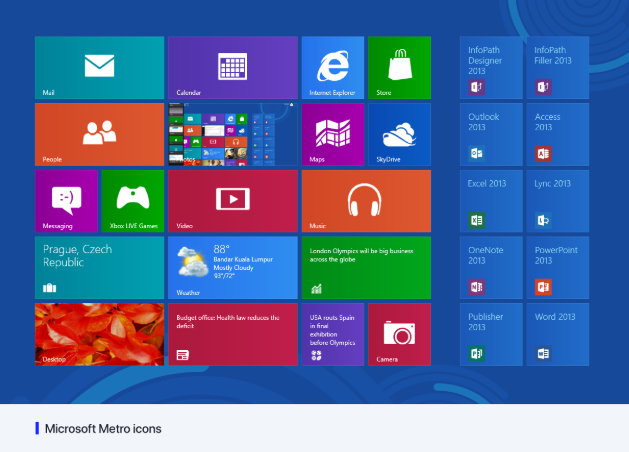Open the Calendar tile
629x452 pixels.
click(x=233, y=67)
